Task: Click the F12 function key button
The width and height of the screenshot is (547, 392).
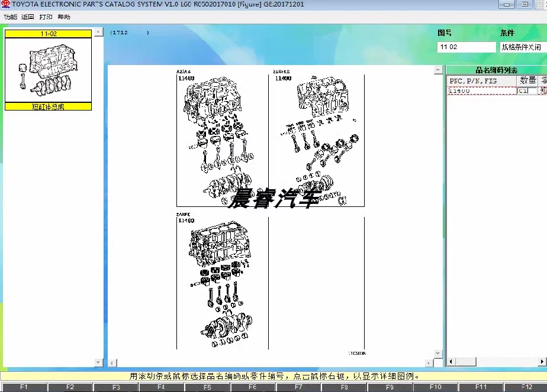Action: coord(527,387)
